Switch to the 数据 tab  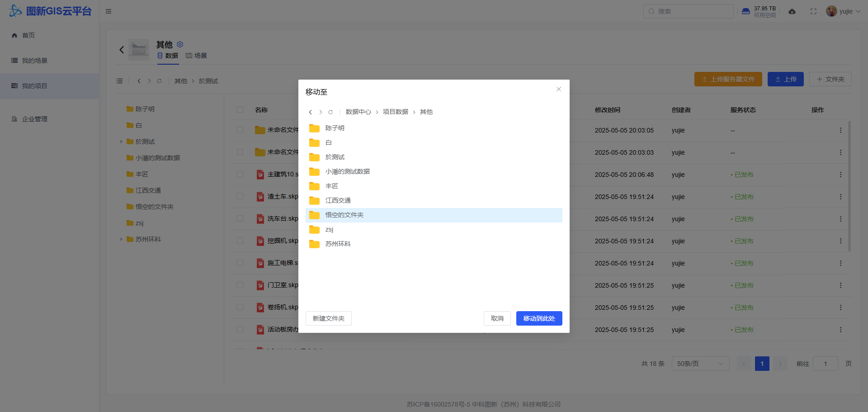click(168, 56)
